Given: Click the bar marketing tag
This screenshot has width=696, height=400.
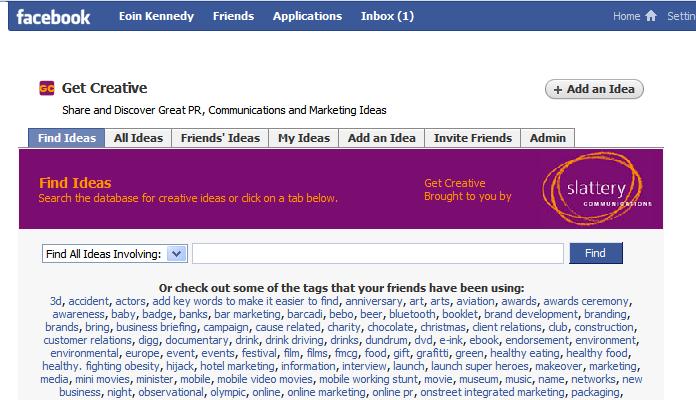Looking at the screenshot, I should 247,314.
